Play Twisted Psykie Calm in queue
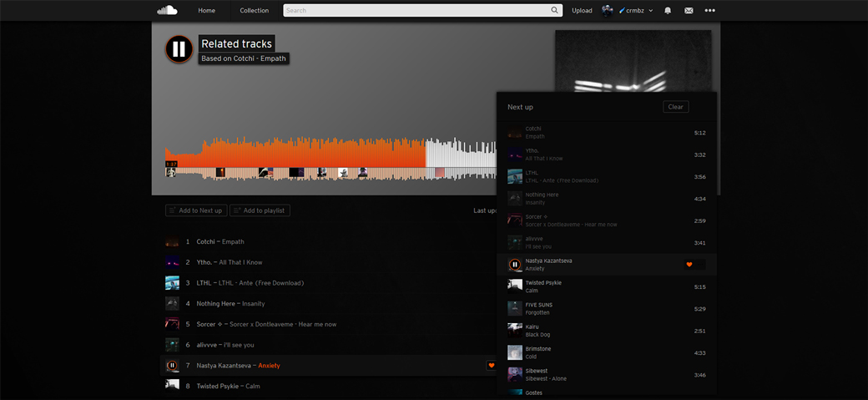The width and height of the screenshot is (868, 400). click(x=607, y=286)
